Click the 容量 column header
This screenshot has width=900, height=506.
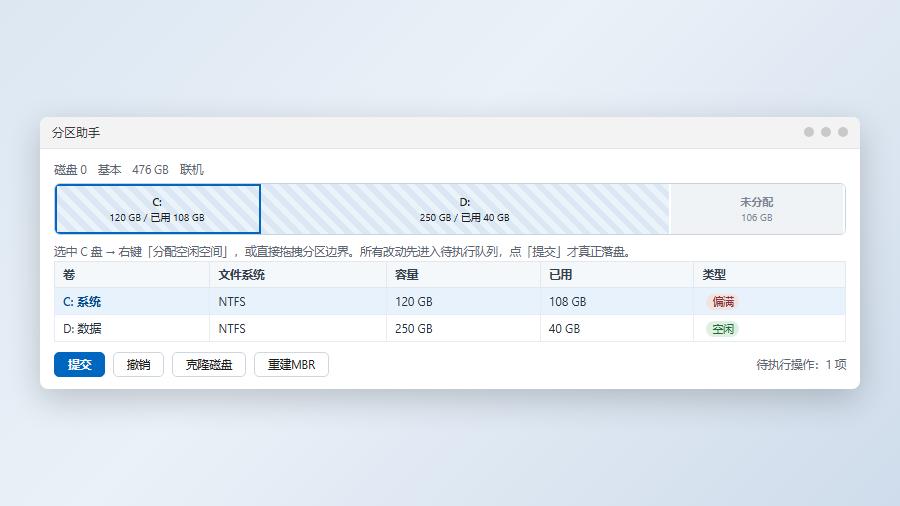[x=464, y=275]
